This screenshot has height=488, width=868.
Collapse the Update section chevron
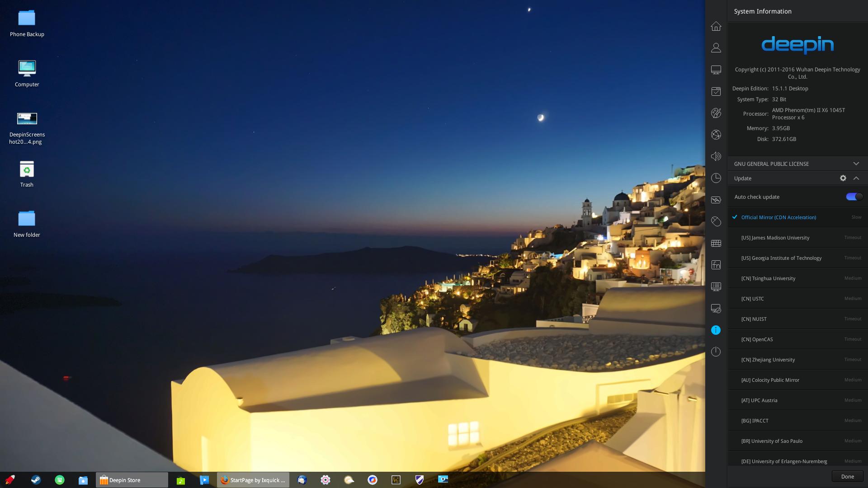(x=856, y=178)
